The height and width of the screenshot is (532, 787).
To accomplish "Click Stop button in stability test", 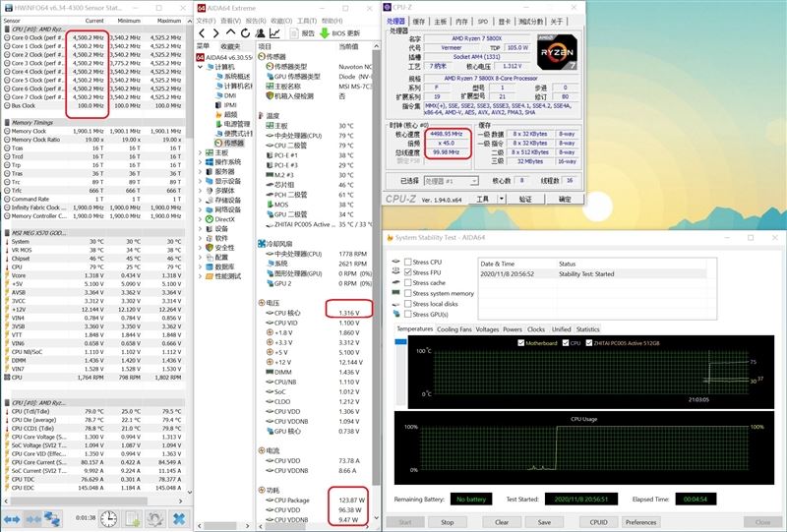I will (448, 522).
